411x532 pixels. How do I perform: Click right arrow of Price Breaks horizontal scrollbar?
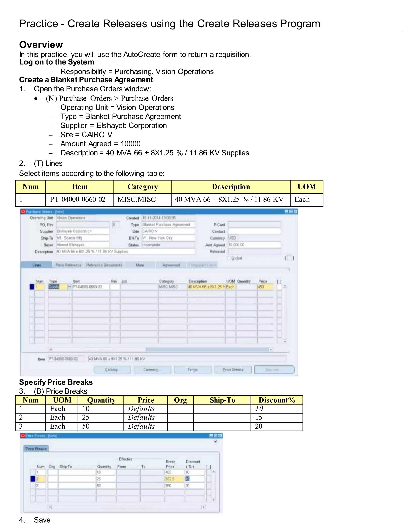click(x=203, y=507)
